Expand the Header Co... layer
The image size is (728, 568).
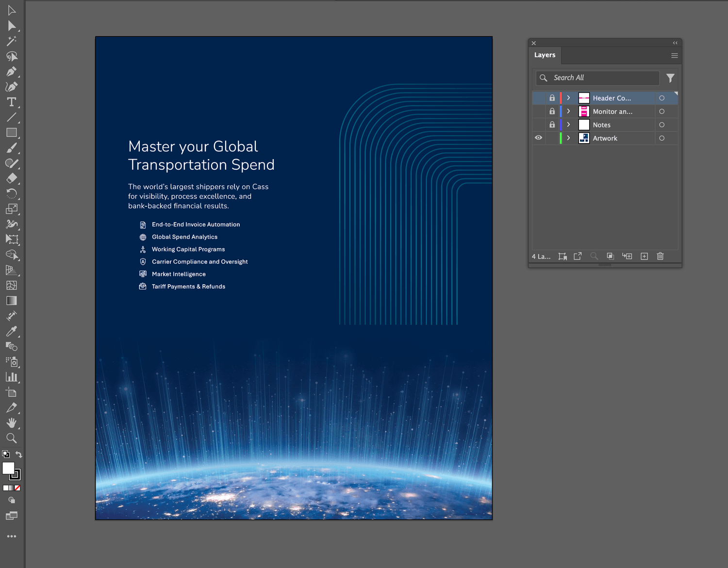[569, 98]
